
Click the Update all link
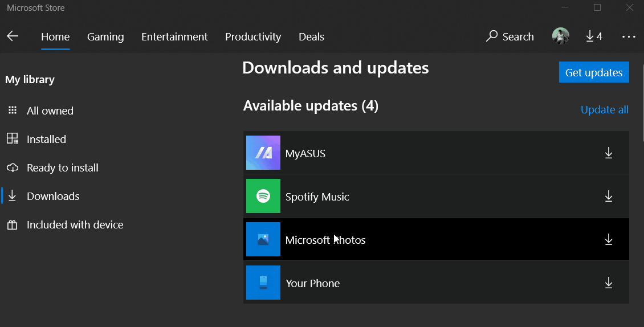click(604, 110)
